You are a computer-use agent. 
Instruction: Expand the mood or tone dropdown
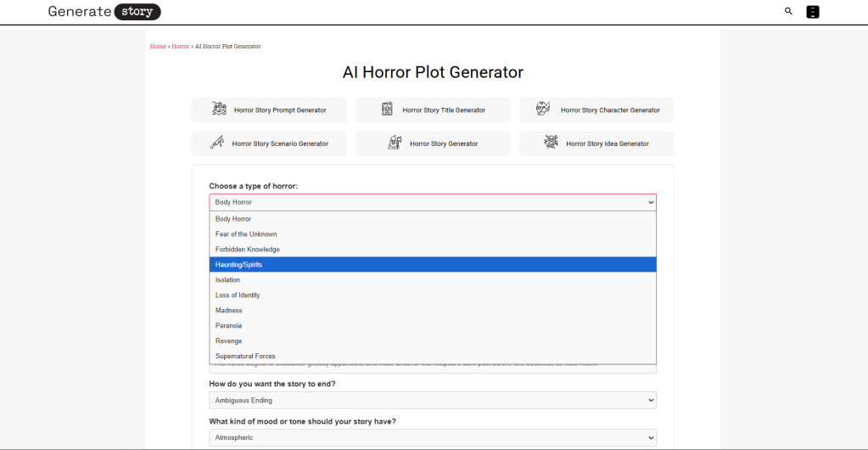[432, 437]
